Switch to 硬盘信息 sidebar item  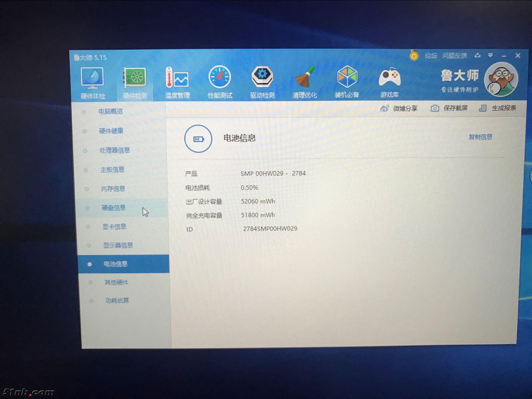pos(114,208)
